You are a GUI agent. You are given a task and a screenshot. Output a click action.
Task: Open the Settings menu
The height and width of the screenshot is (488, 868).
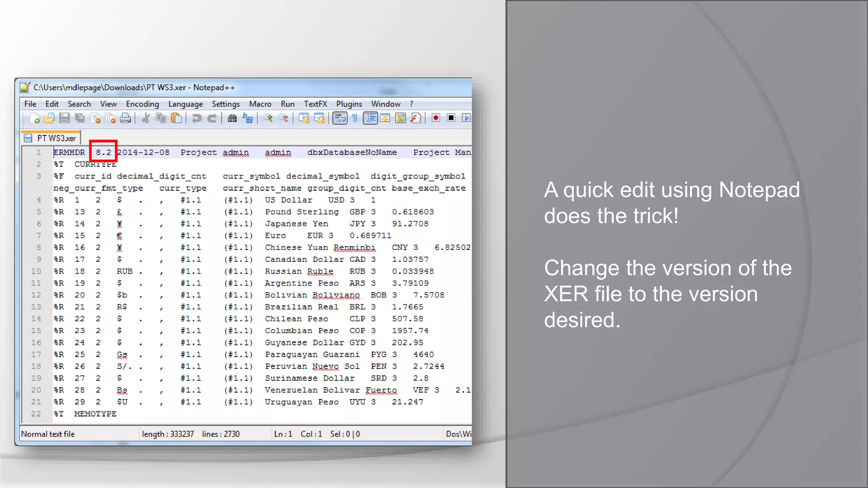click(226, 104)
